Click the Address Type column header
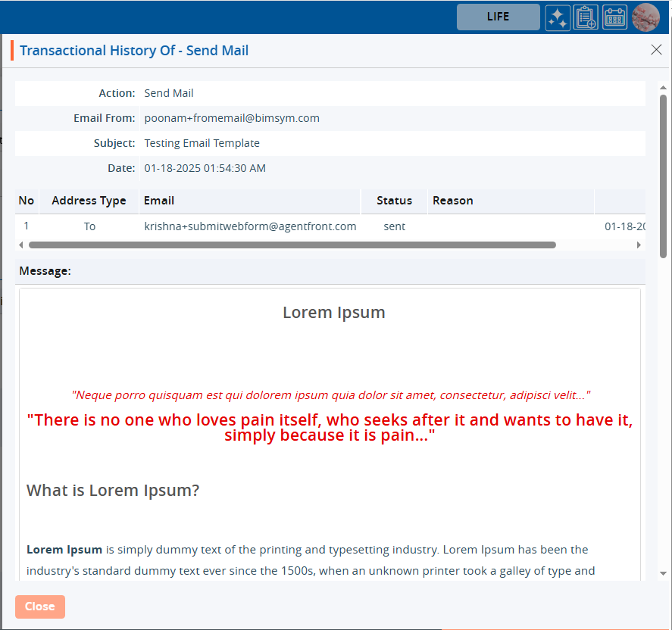Viewport: 672px width, 630px height. point(89,201)
